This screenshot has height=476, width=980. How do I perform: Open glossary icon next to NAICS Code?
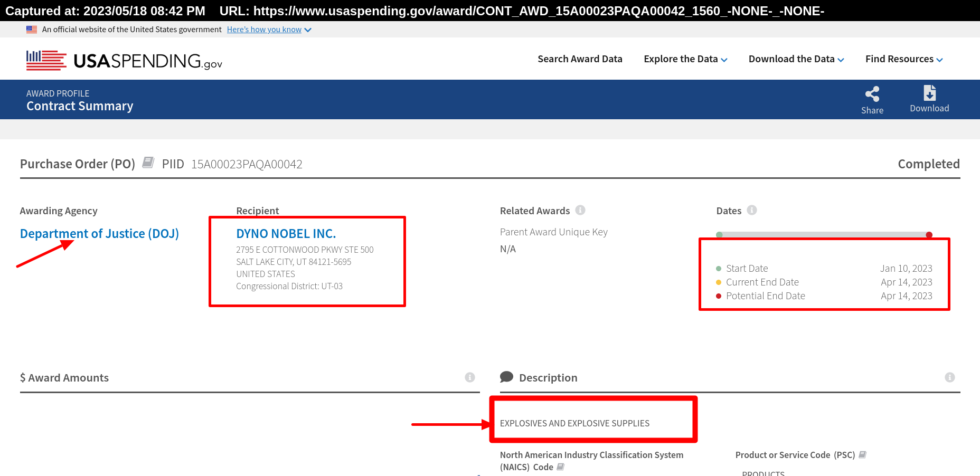click(x=561, y=467)
